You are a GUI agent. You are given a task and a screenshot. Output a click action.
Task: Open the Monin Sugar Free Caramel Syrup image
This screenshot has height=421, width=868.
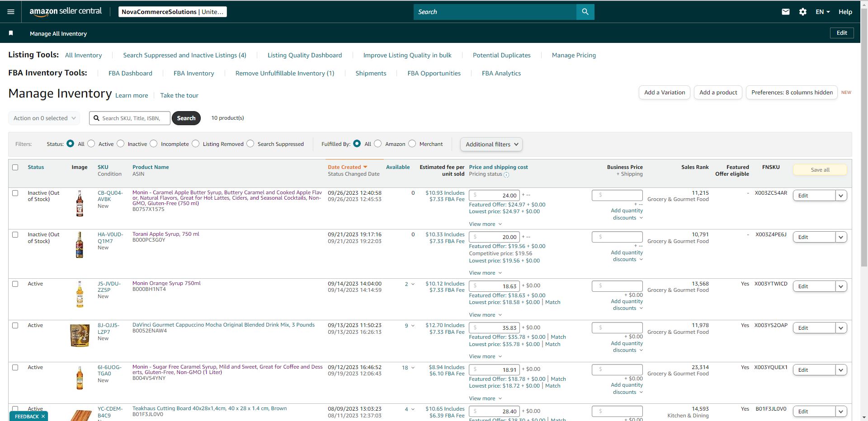(80, 378)
